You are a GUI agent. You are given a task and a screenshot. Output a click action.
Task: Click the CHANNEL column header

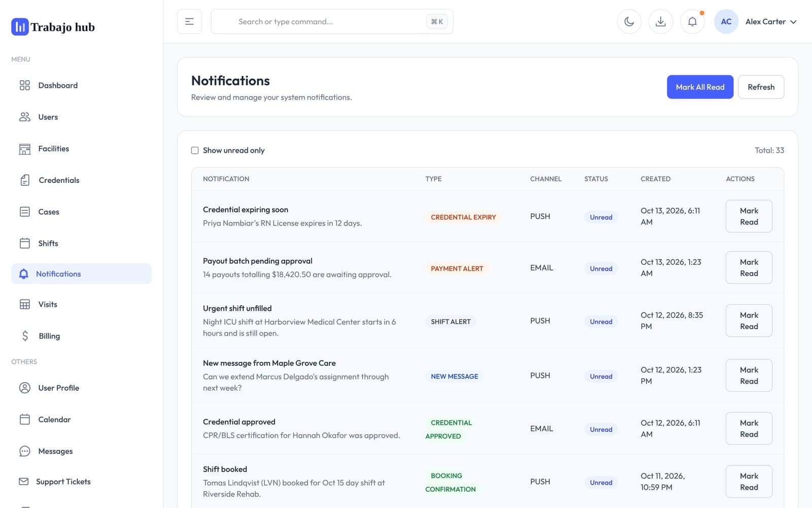(546, 179)
